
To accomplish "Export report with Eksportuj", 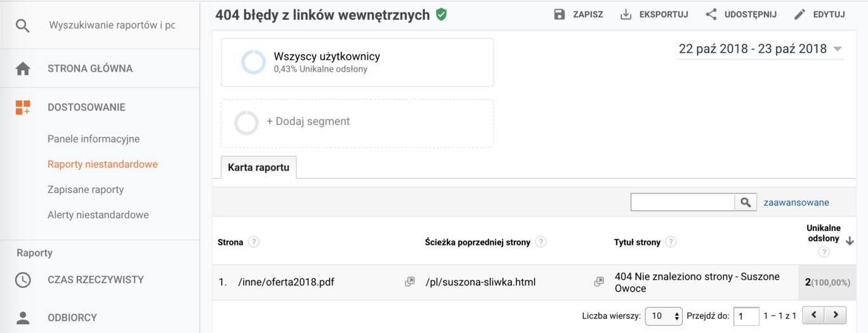I will (654, 14).
